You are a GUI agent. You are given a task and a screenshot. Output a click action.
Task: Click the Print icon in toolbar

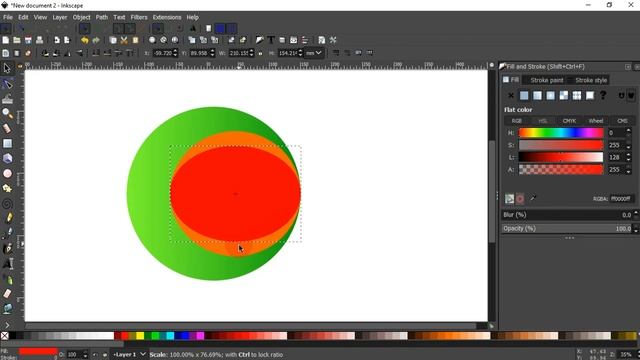point(40,40)
